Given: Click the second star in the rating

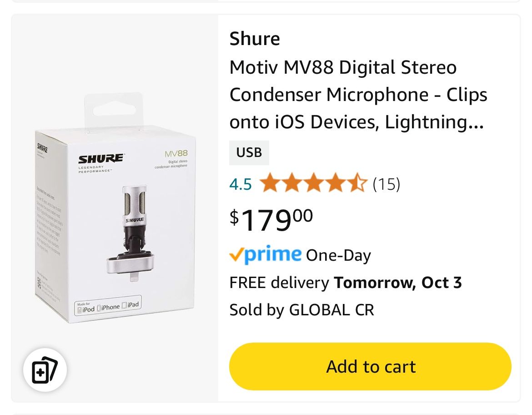Looking at the screenshot, I should (292, 183).
